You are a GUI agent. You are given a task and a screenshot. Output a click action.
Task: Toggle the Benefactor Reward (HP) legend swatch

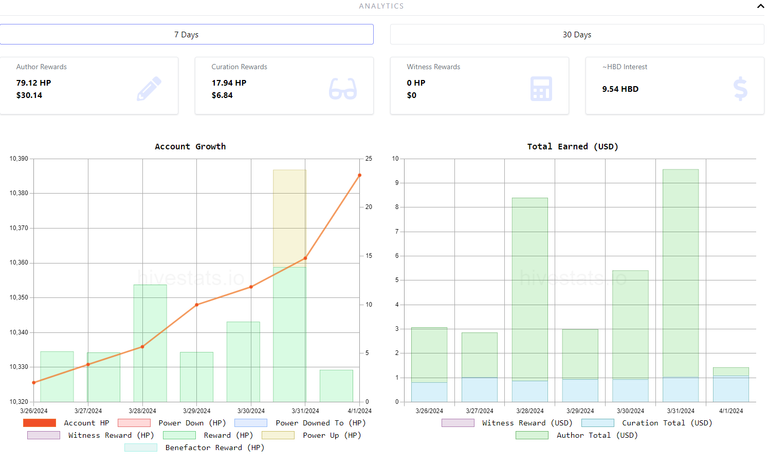click(x=141, y=447)
